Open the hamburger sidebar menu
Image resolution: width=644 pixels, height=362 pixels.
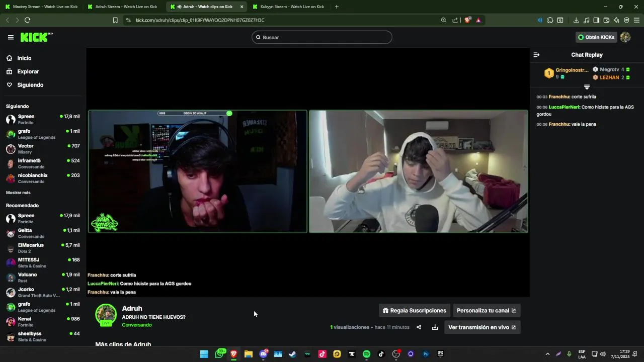11,37
